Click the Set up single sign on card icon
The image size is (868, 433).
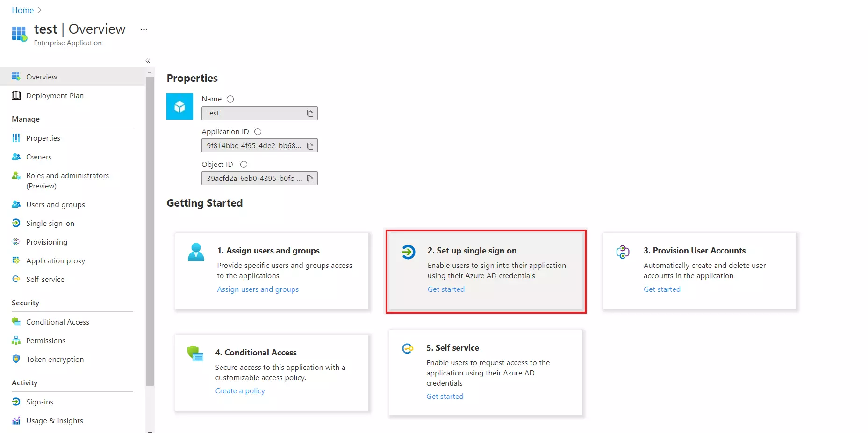coord(408,252)
